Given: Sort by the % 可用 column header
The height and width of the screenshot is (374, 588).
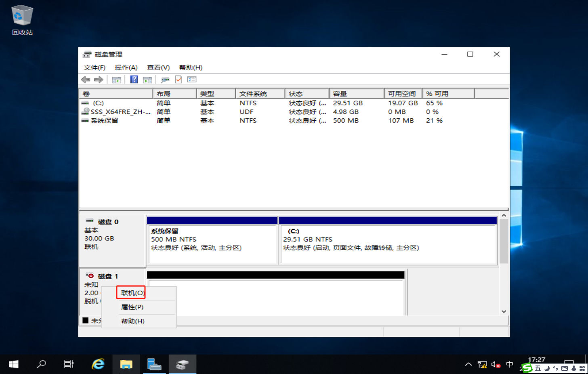Looking at the screenshot, I should pos(448,94).
